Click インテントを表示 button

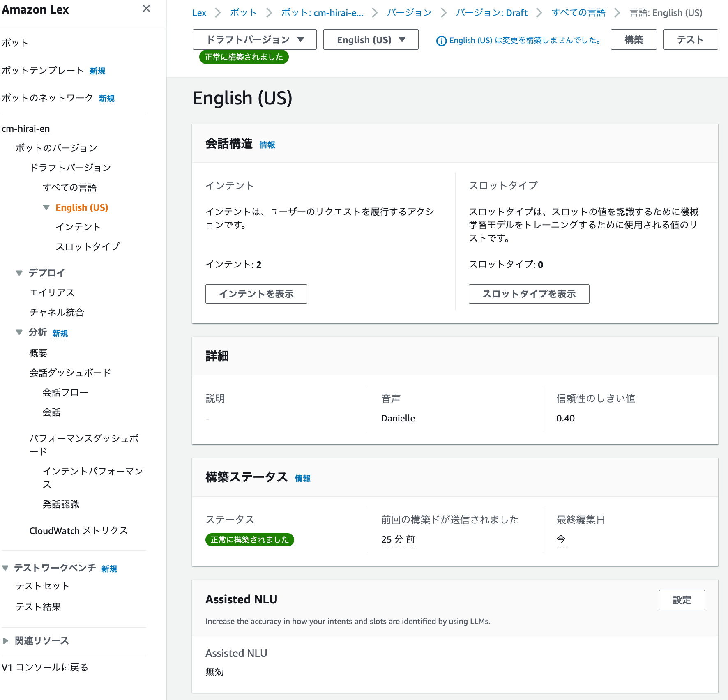[256, 294]
